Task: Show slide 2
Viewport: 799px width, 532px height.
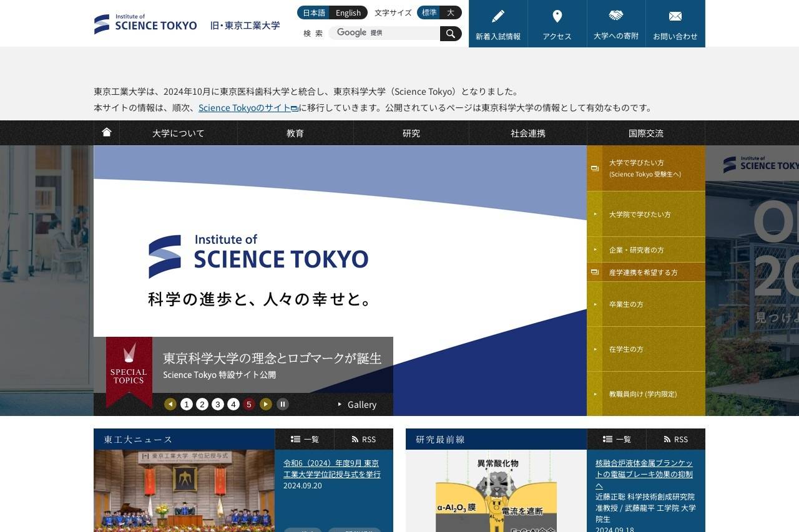Action: pos(202,404)
